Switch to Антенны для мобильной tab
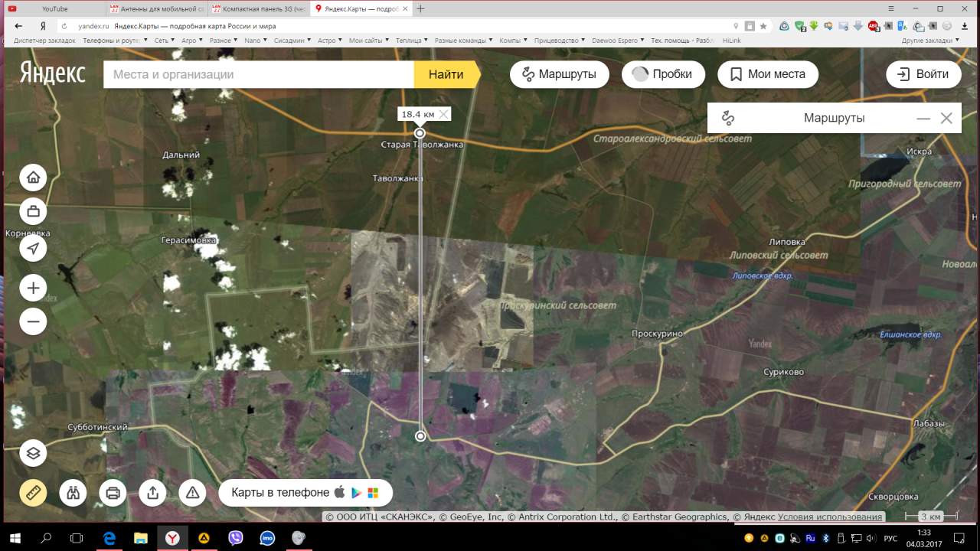 156,8
